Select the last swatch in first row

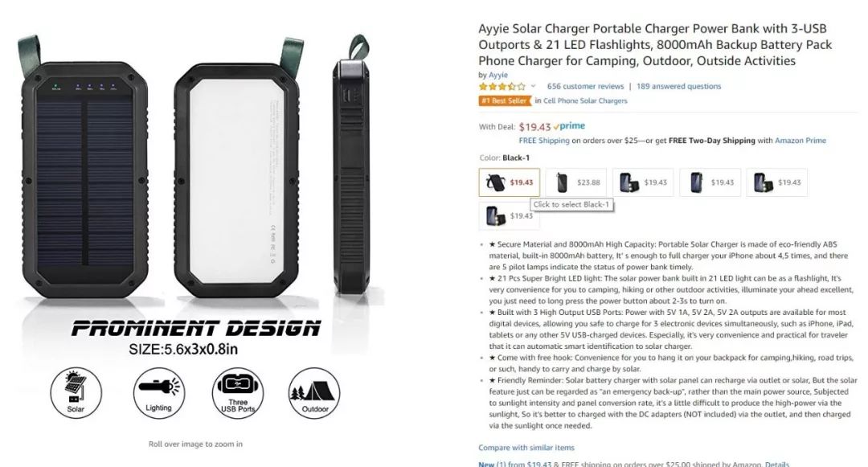tap(777, 182)
